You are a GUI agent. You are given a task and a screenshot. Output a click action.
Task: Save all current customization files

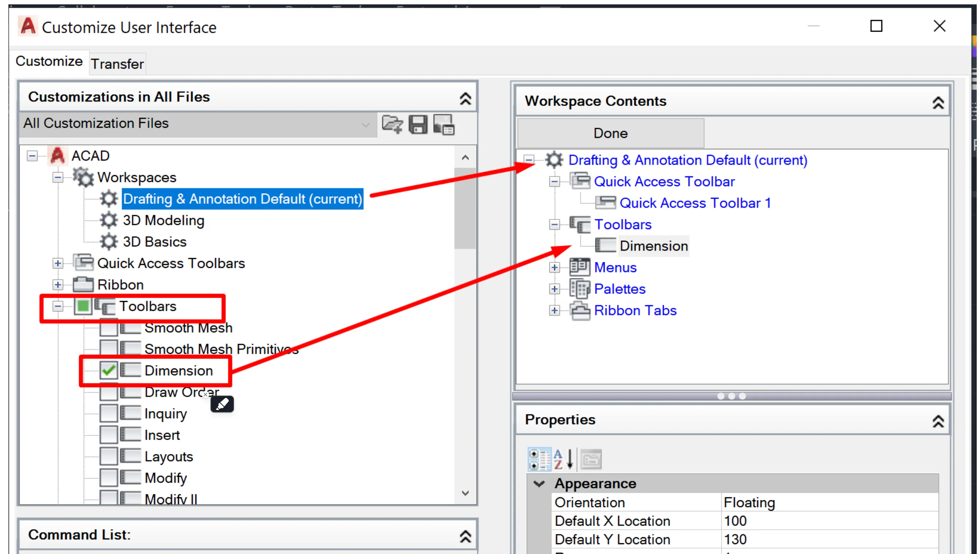click(418, 125)
